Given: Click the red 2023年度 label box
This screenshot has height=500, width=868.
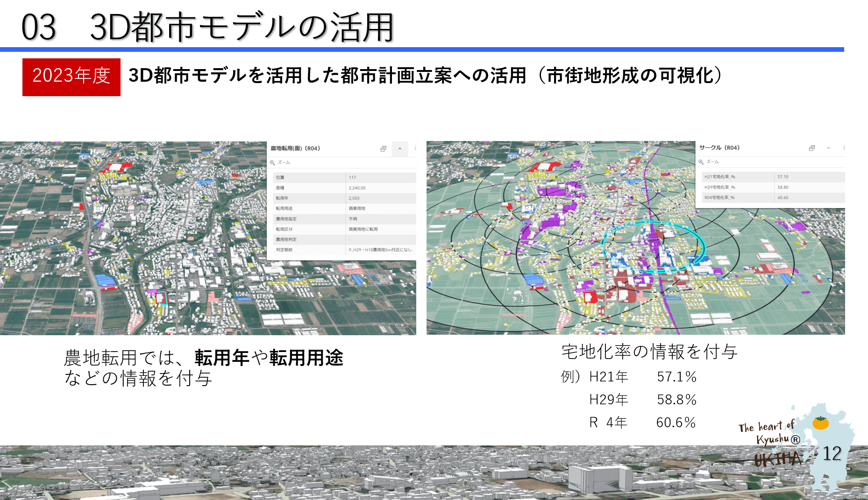Looking at the screenshot, I should 71,77.
